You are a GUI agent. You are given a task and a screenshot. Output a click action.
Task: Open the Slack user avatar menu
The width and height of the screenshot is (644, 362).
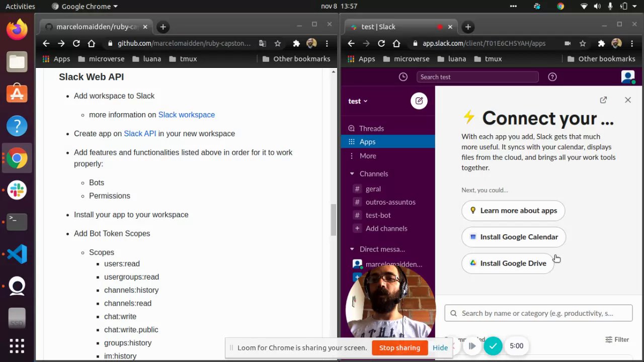click(x=628, y=77)
